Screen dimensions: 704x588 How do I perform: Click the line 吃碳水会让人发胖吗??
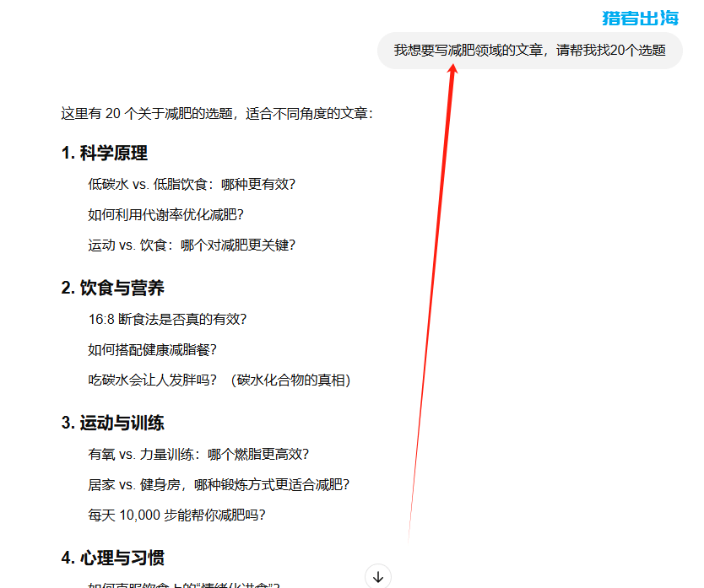pos(219,380)
